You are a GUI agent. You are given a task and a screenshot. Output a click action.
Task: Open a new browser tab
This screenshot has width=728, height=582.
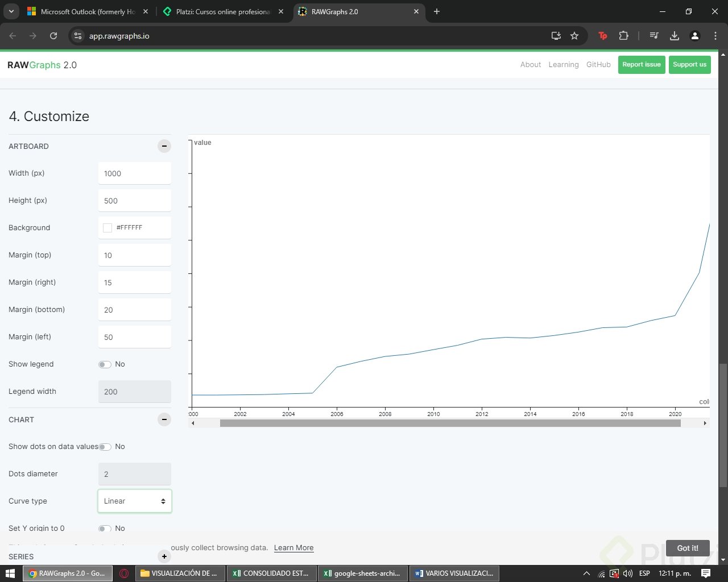coord(437,11)
